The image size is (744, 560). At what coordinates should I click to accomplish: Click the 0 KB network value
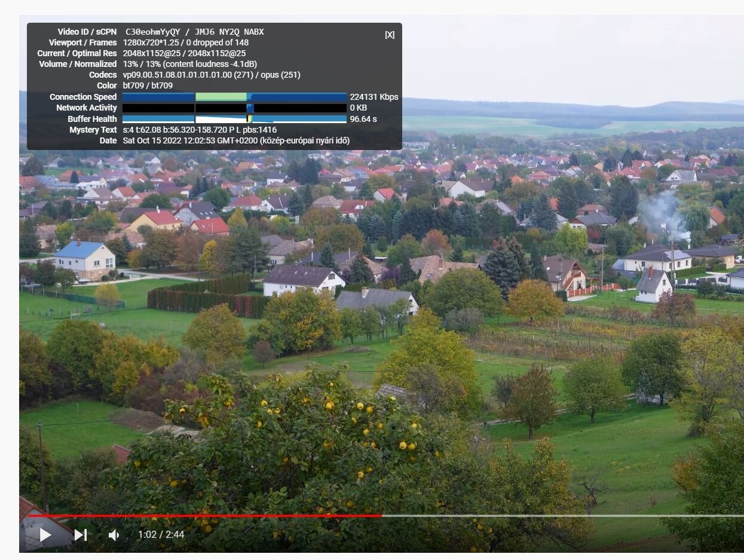[359, 108]
